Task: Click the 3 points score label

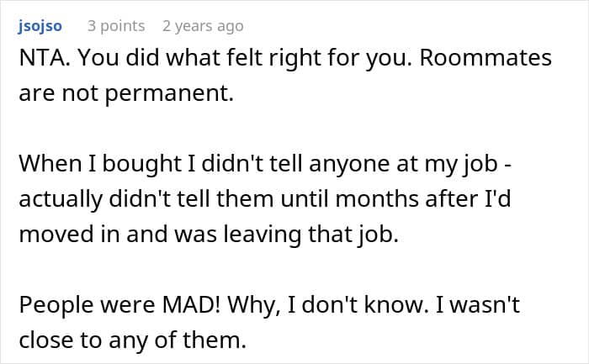Action: pyautogui.click(x=116, y=26)
